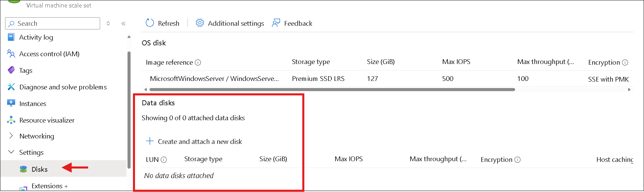
Task: Collapse the Settings section
Action: click(11, 152)
